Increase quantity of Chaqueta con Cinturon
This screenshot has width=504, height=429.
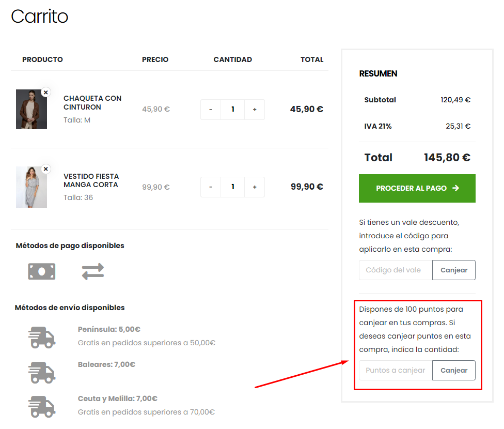coord(255,110)
